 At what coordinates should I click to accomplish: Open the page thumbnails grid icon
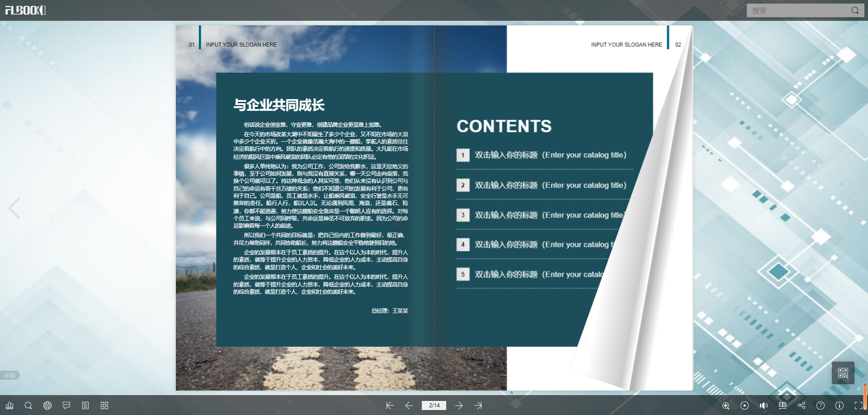pos(104,405)
